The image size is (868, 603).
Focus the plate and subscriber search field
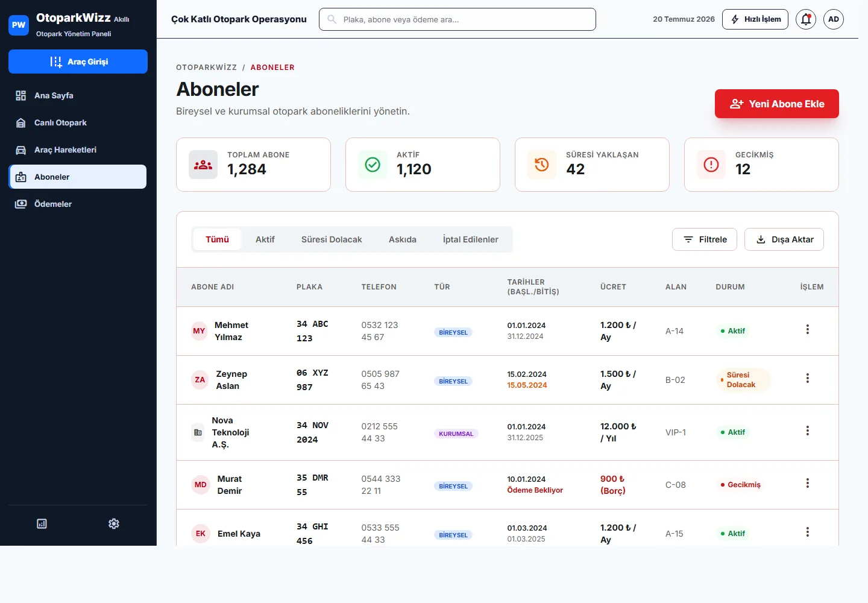pos(458,19)
